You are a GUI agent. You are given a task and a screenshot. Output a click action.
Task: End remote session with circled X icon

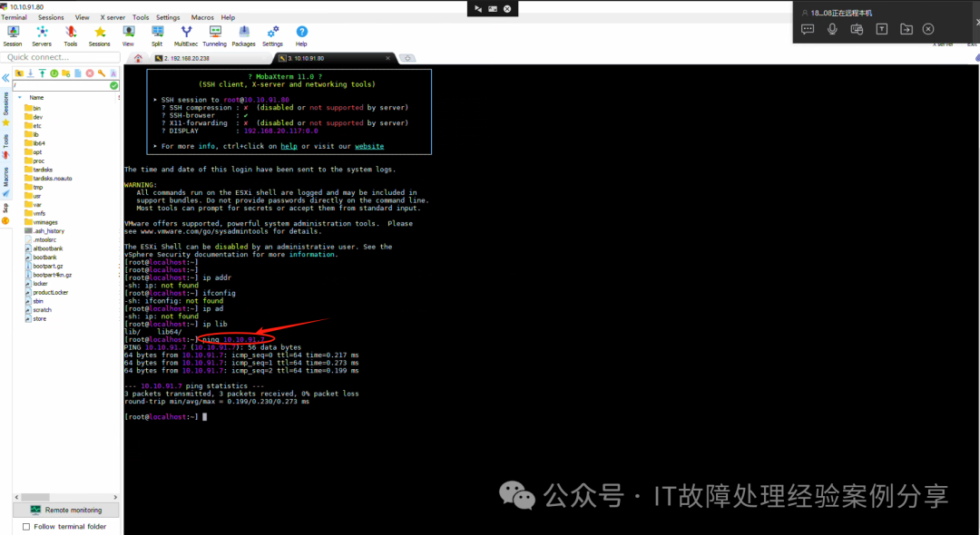point(928,29)
